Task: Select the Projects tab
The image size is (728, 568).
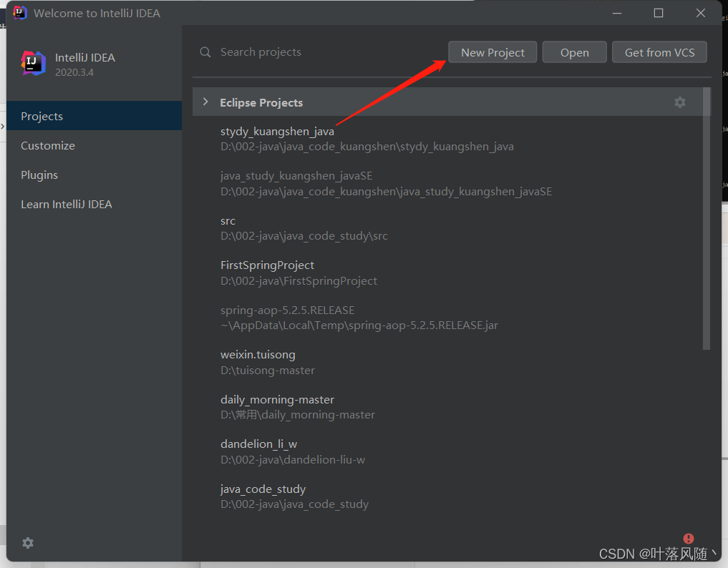Action: tap(94, 116)
